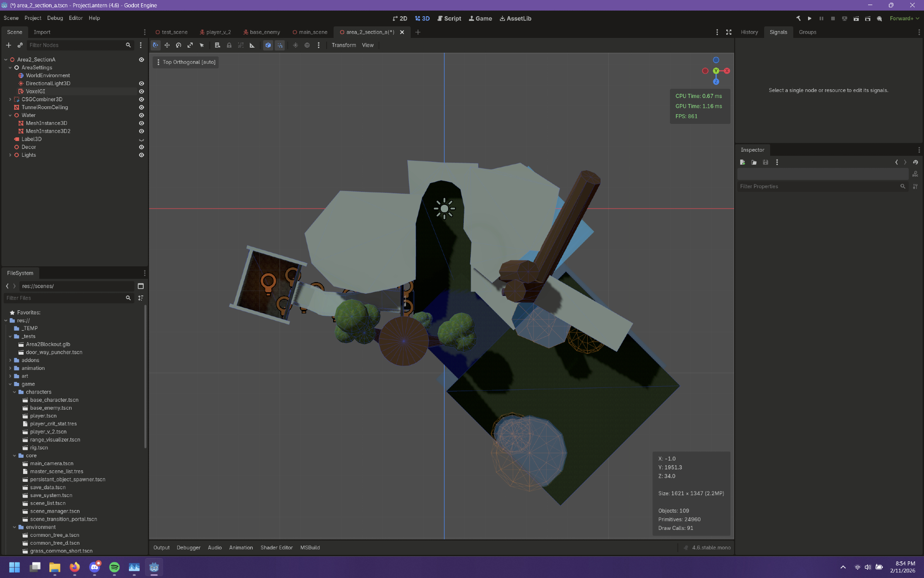
Task: Select the Rotate mode tool
Action: coord(178,45)
